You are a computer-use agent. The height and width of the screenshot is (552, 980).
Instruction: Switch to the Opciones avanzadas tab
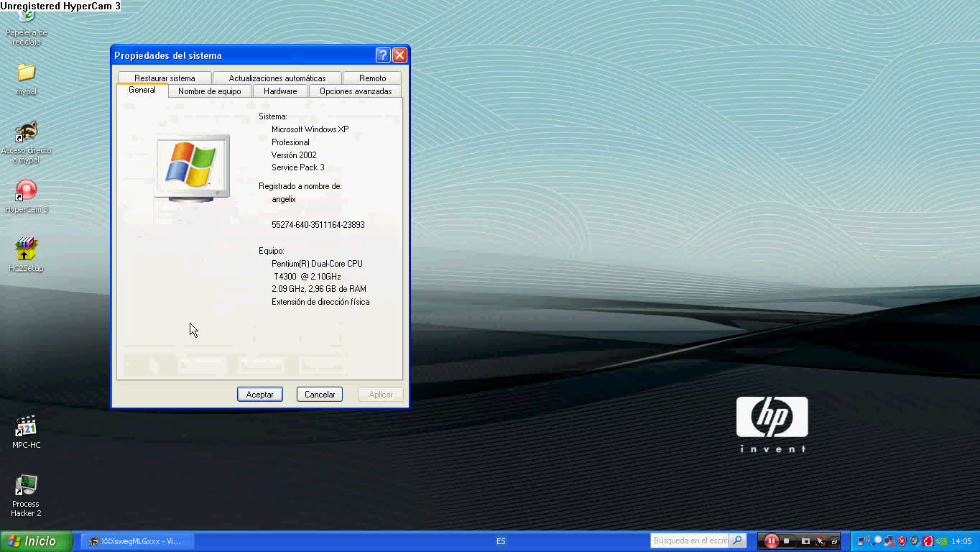[356, 91]
